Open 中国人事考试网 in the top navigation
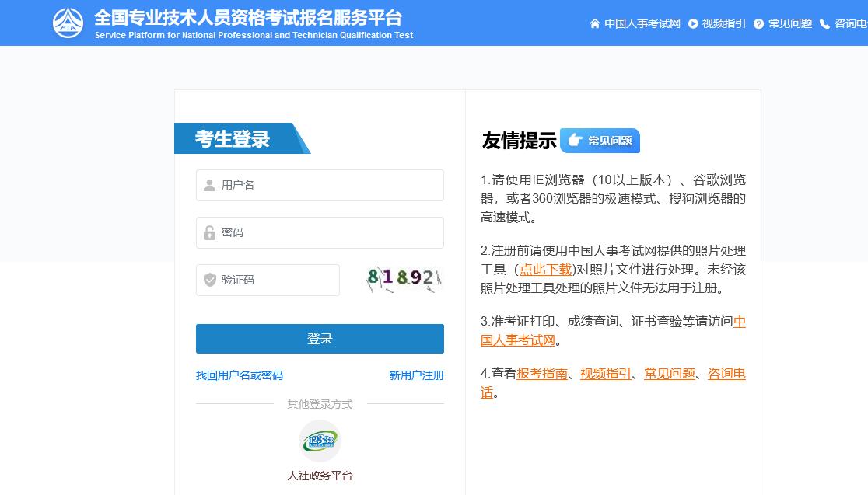The image size is (868, 495). point(642,24)
